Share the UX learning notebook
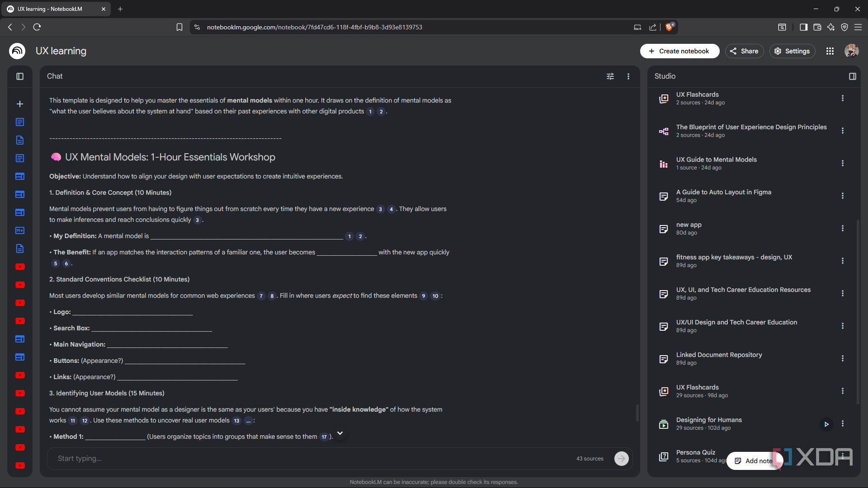This screenshot has width=868, height=488. click(744, 51)
